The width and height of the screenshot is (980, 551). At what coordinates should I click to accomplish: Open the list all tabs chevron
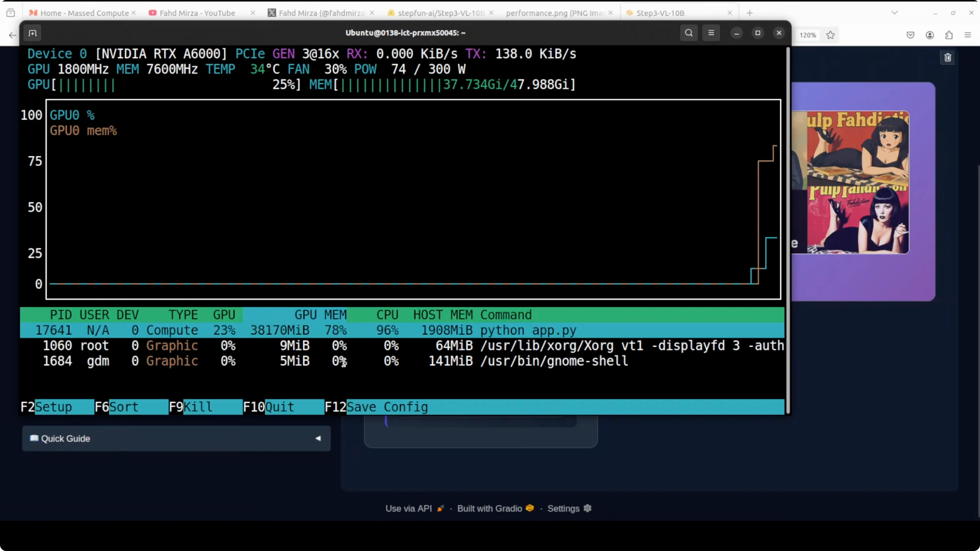[895, 13]
